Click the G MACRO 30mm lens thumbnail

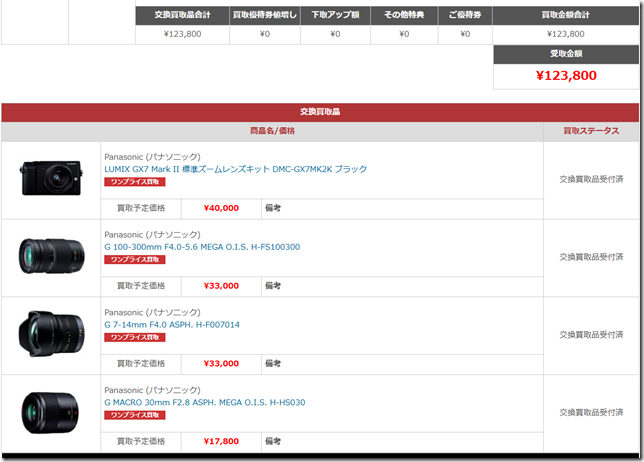click(x=50, y=412)
